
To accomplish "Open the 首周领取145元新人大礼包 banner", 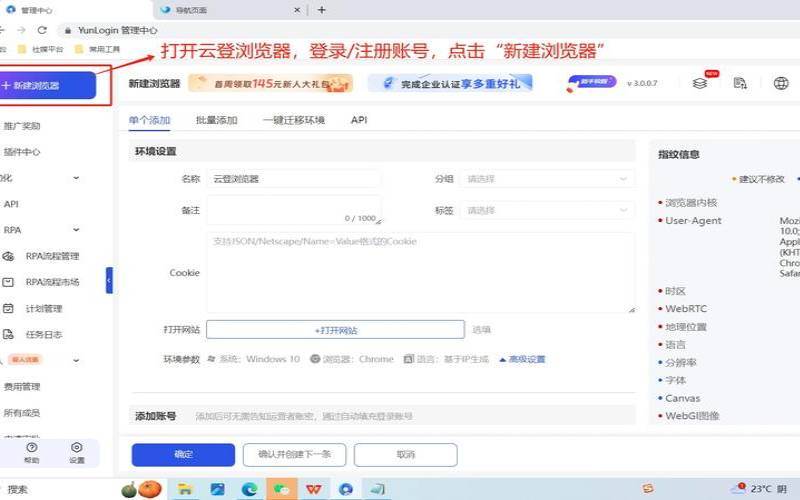I will [270, 83].
